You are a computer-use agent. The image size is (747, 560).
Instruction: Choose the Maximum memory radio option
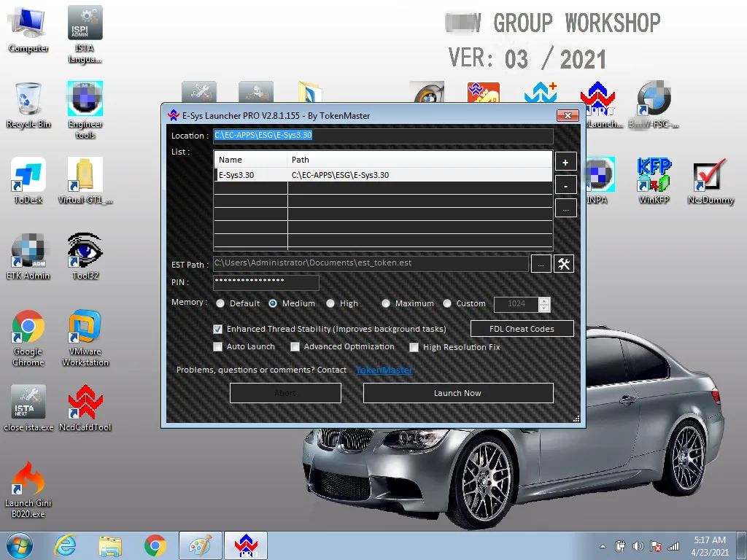(386, 303)
